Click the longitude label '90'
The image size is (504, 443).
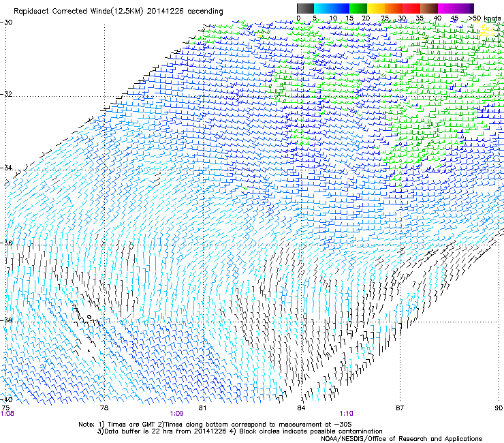[x=499, y=408]
